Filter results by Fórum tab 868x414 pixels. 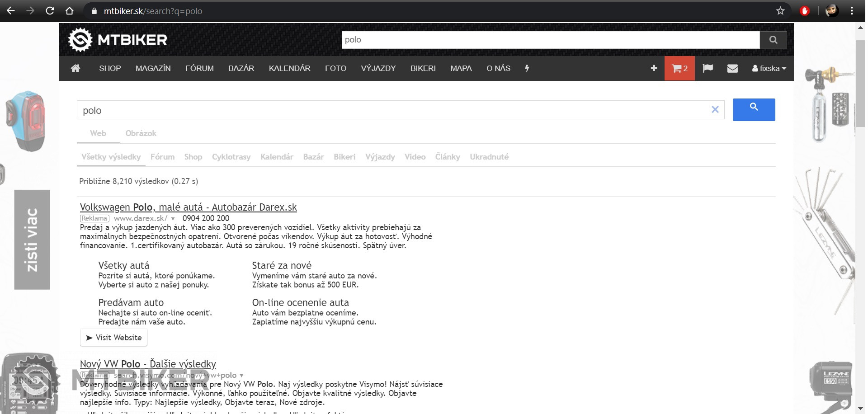(x=162, y=157)
